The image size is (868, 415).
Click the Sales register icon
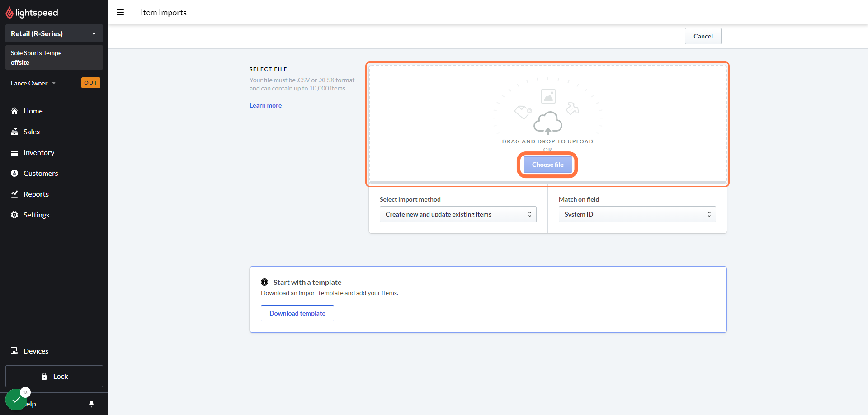[14, 132]
